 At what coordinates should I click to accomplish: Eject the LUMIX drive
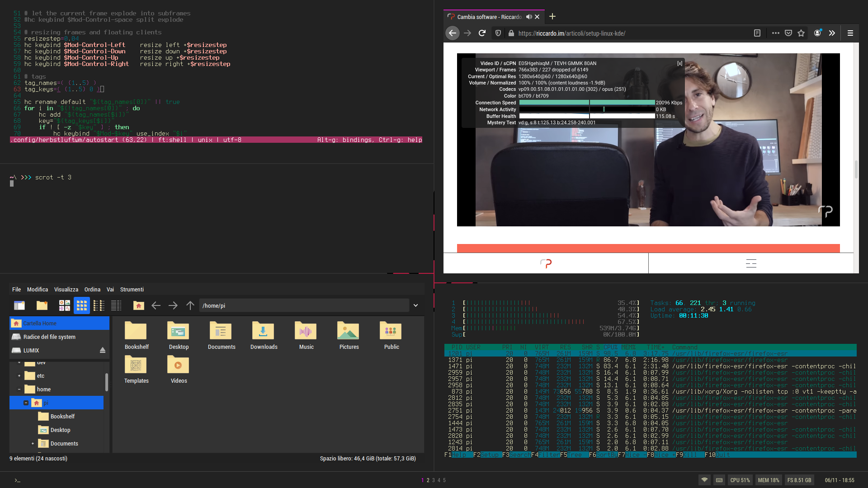[103, 350]
